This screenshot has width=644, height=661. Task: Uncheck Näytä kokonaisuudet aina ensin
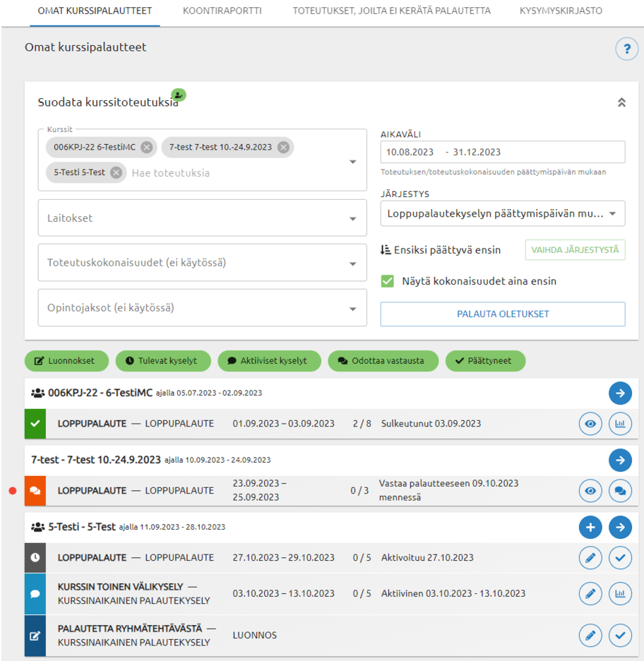click(388, 281)
